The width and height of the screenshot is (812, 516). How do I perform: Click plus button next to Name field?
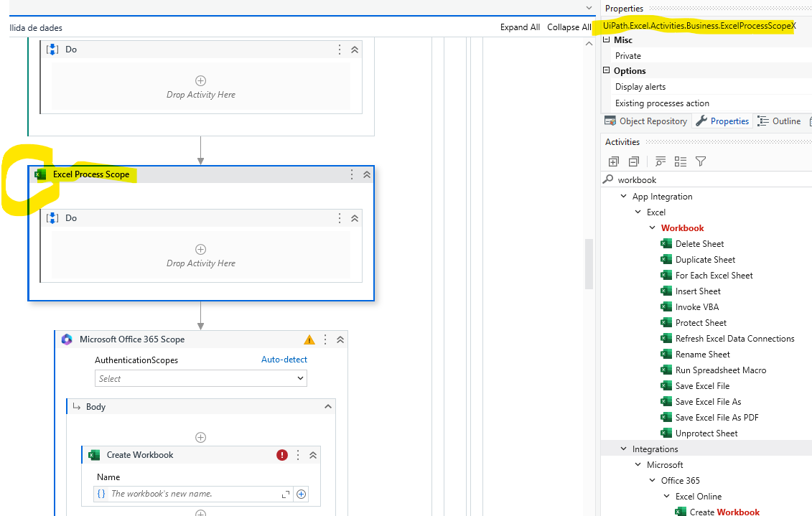301,494
